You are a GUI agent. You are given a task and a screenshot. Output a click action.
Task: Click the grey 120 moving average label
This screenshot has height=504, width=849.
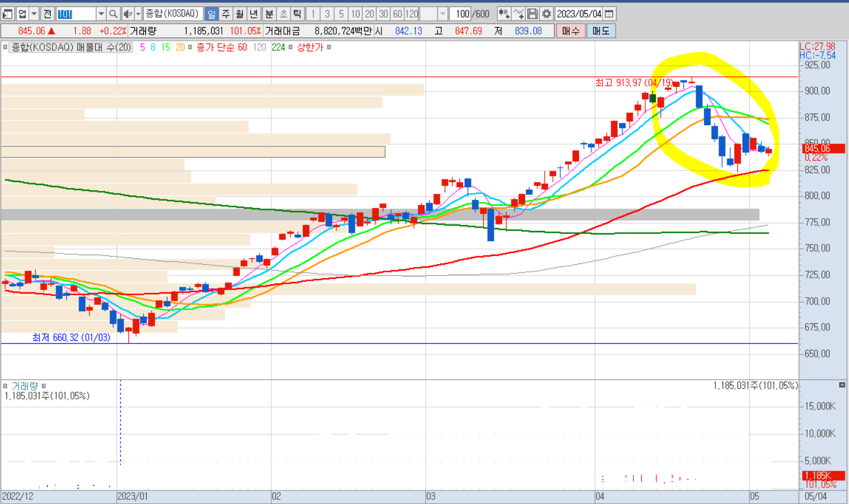[260, 47]
